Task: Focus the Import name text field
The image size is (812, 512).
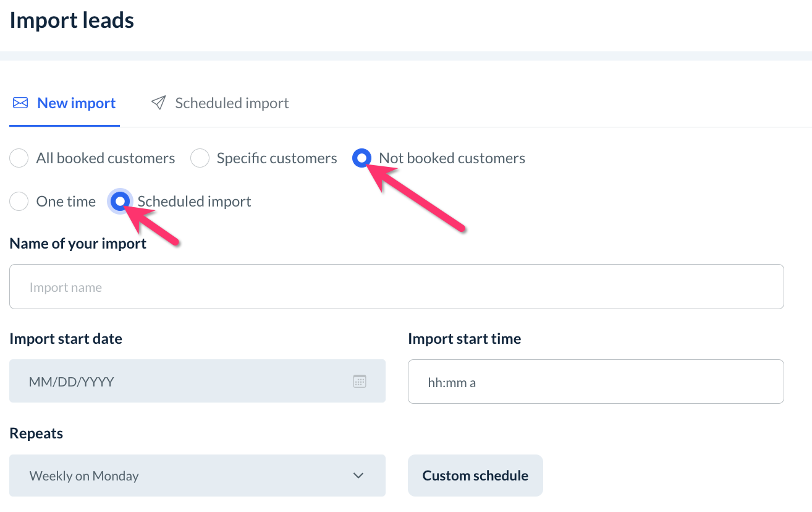Action: tap(396, 288)
